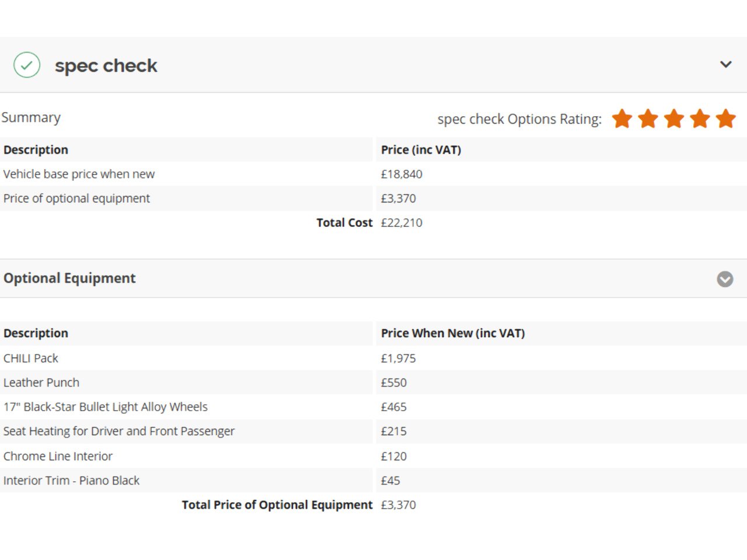Click the spec check heading text
The height and width of the screenshot is (560, 747).
coord(106,66)
